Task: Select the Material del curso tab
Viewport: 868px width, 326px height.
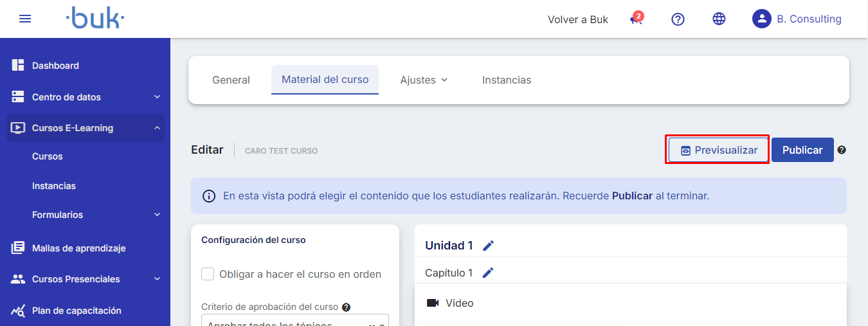Action: click(x=325, y=80)
